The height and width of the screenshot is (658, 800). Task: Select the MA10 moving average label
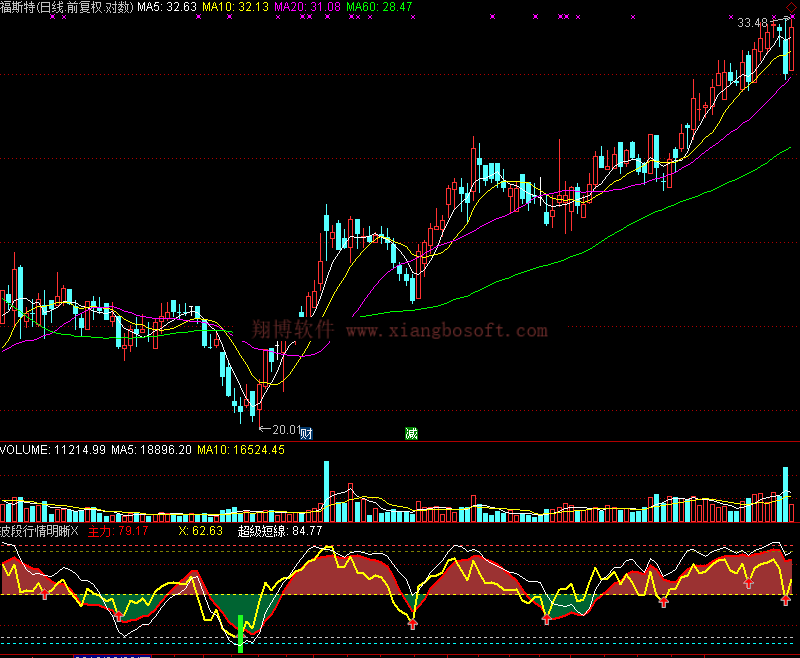point(235,7)
